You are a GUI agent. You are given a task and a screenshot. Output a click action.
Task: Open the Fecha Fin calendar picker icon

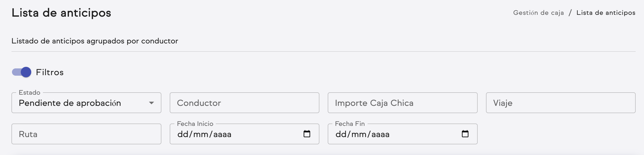pos(466,134)
